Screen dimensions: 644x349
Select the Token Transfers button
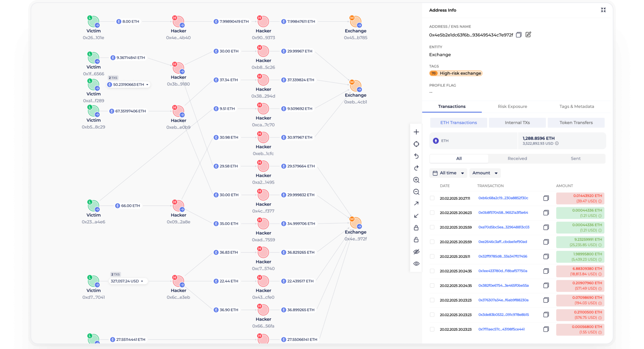pos(576,123)
